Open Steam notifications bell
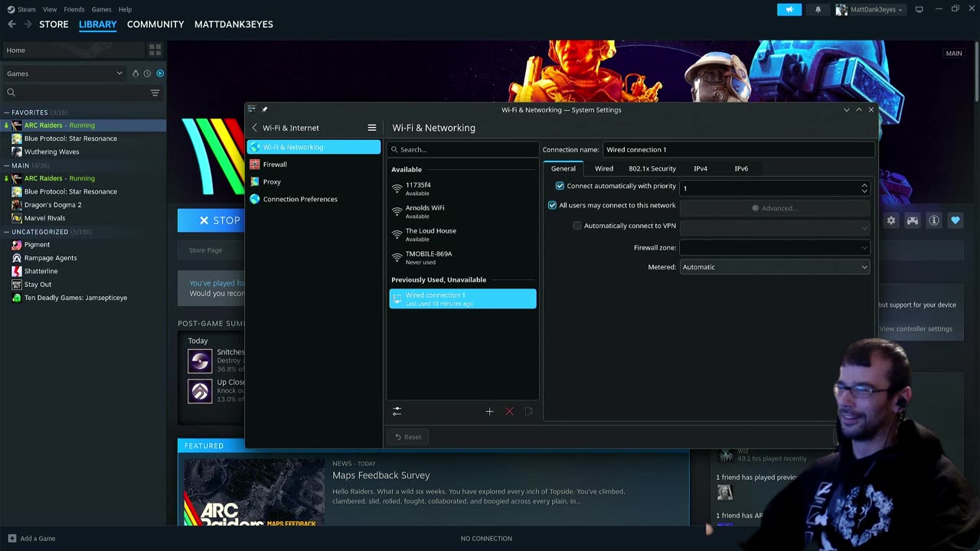The height and width of the screenshot is (551, 980). [x=818, y=9]
